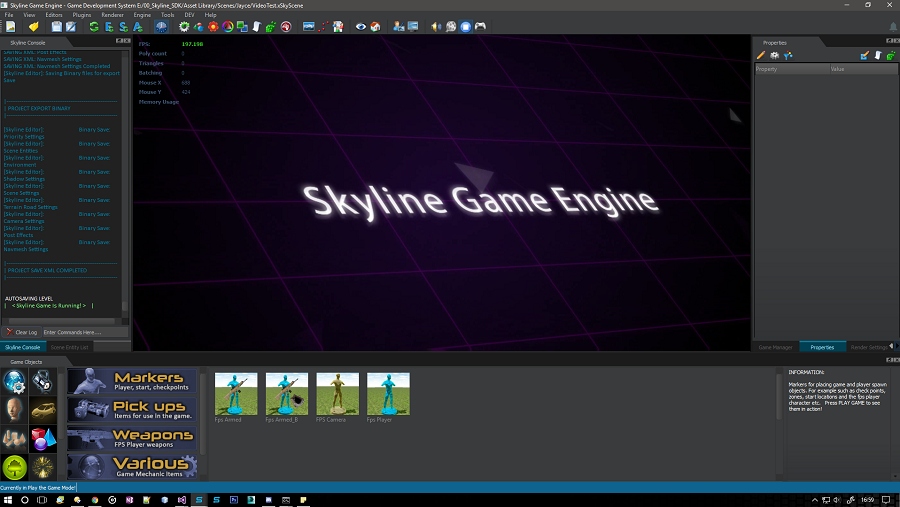Open the Renderer menu

112,15
